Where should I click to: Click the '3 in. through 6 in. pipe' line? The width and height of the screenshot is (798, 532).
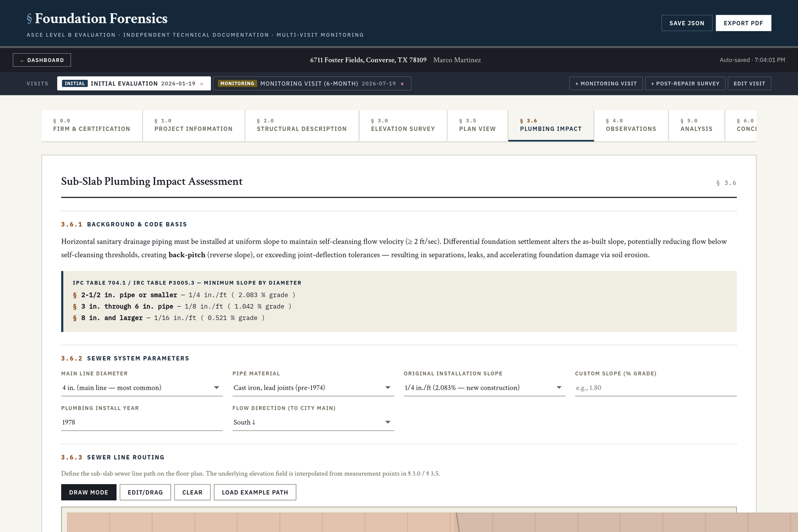[182, 306]
